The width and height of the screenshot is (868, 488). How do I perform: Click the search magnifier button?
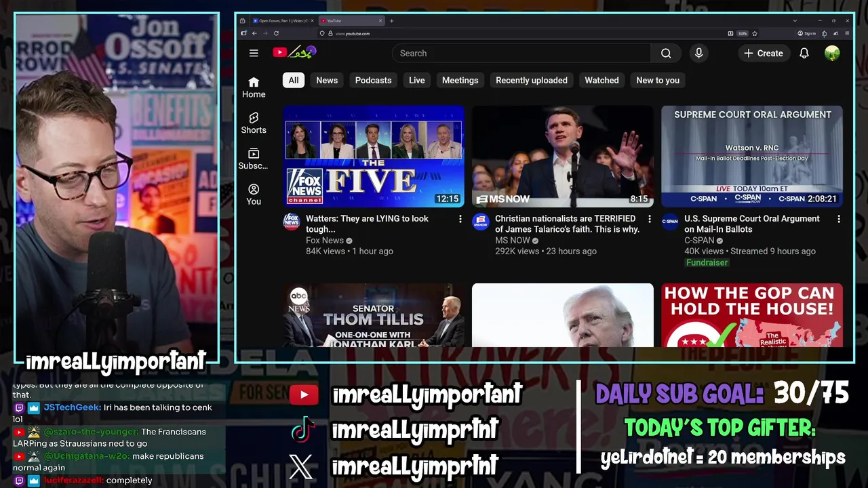666,53
